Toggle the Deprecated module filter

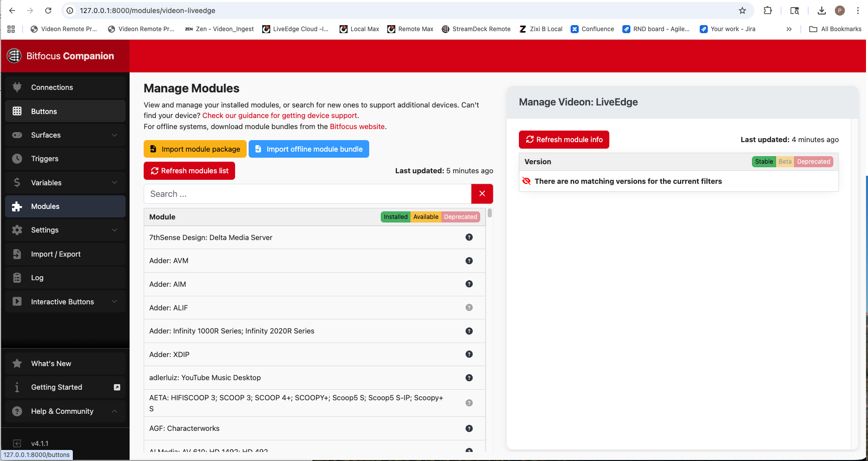tap(461, 217)
